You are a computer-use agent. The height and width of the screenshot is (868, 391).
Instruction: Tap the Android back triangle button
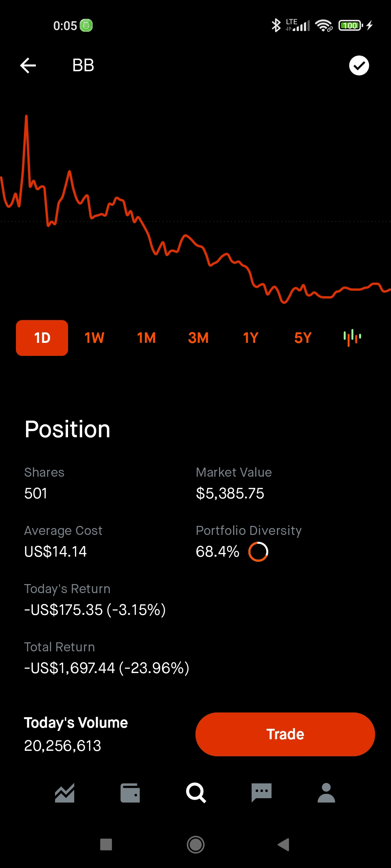[284, 845]
